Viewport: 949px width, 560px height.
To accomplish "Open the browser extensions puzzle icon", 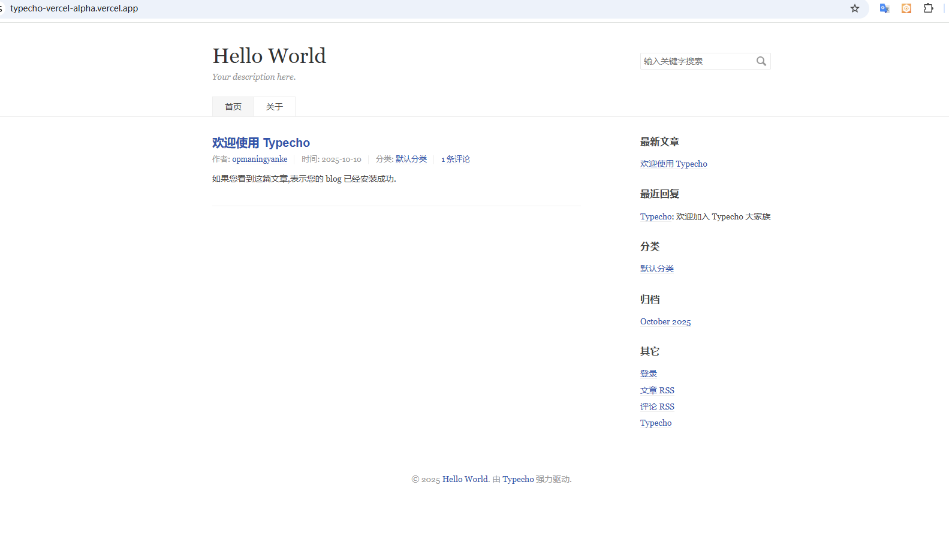I will pyautogui.click(x=928, y=8).
